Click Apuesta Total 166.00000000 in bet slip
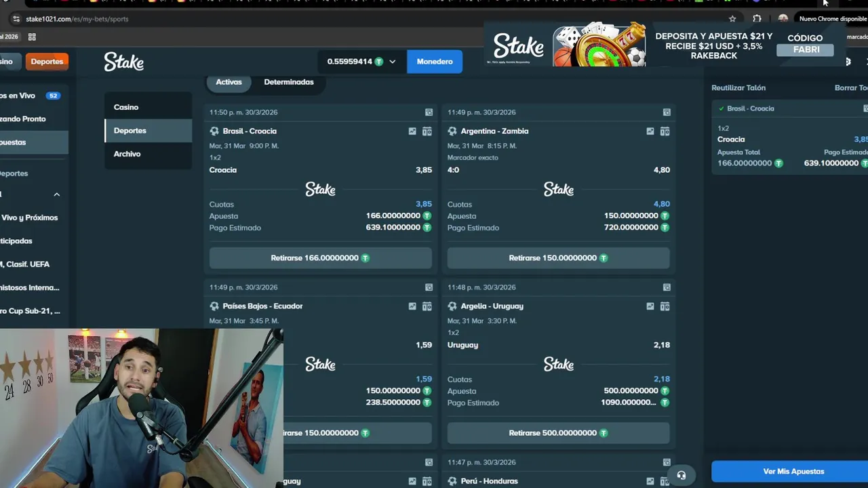 pos(745,163)
